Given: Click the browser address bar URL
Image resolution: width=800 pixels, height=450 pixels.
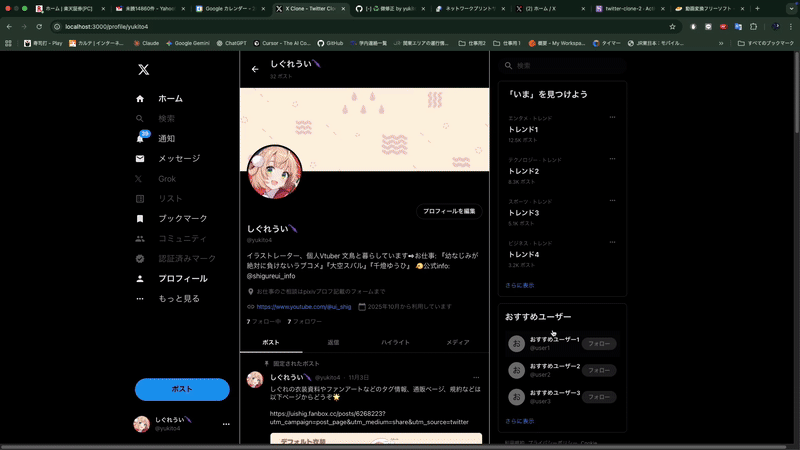Looking at the screenshot, I should coord(107,27).
